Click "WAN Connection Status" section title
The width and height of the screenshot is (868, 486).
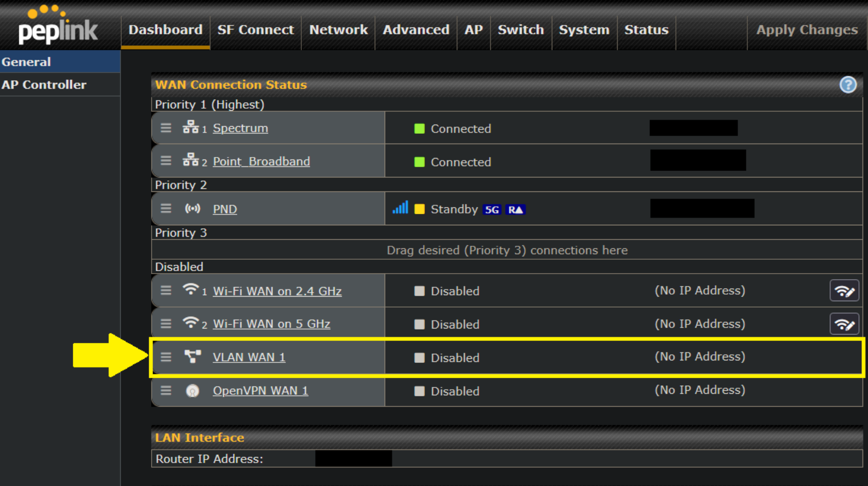(x=231, y=85)
